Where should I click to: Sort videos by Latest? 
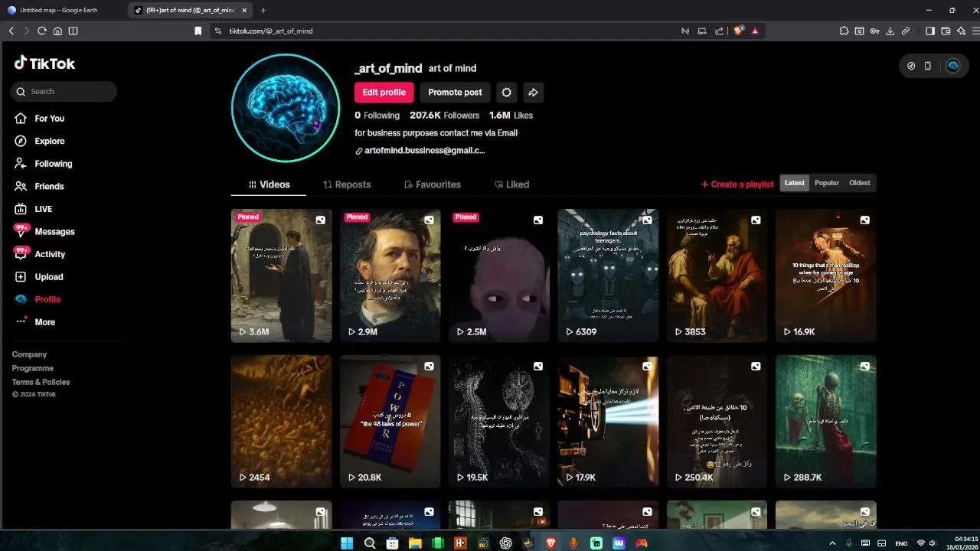point(795,183)
